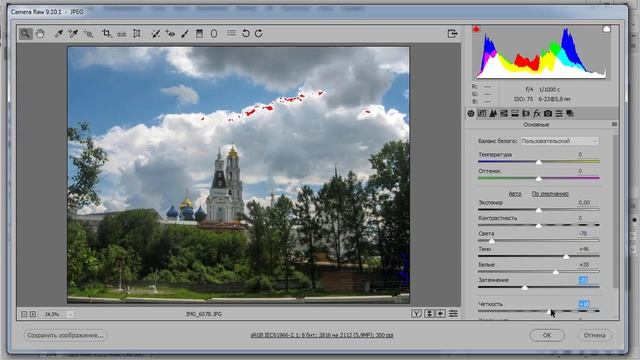The width and height of the screenshot is (640, 360).
Task: Click the Auto tone link
Action: tap(515, 194)
